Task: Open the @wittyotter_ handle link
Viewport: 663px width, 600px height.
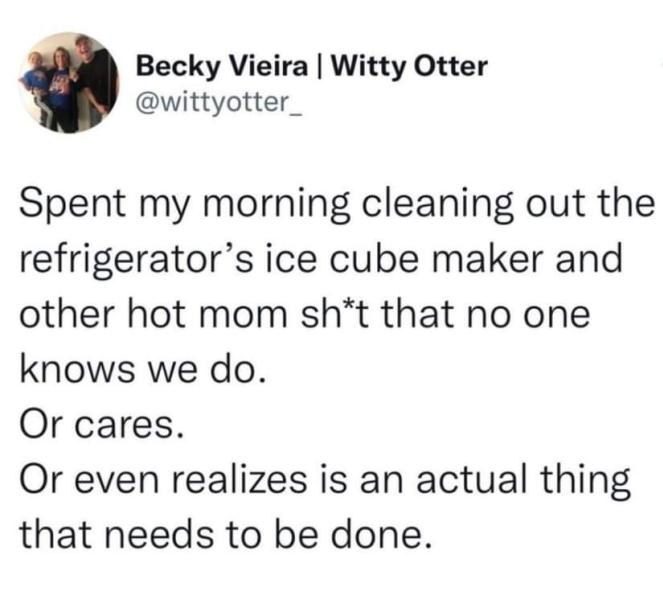Action: coord(219,102)
